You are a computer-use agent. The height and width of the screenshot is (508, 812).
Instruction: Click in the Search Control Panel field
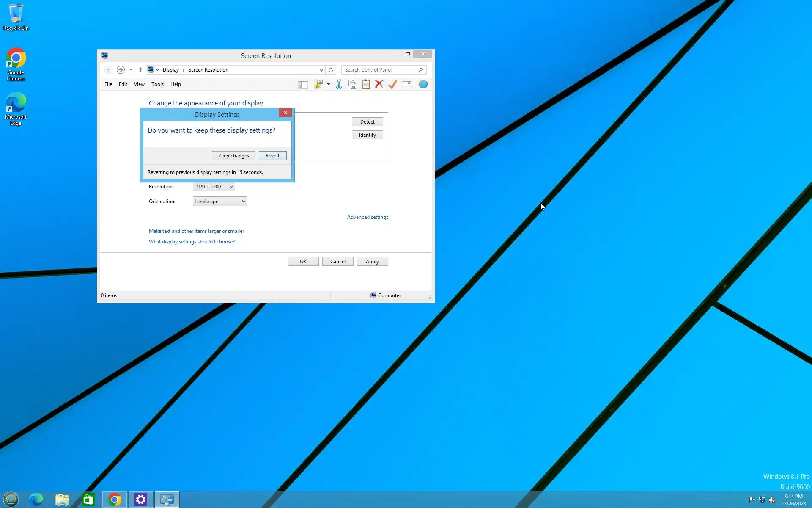(x=379, y=70)
